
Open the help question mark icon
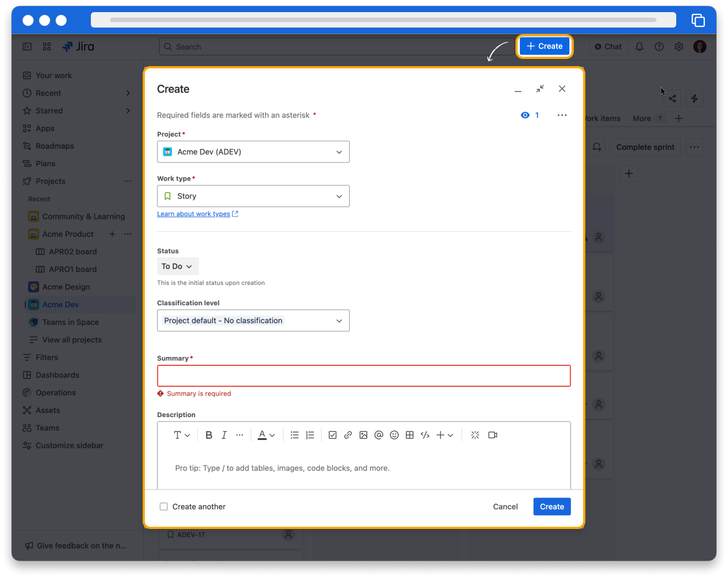coord(659,47)
